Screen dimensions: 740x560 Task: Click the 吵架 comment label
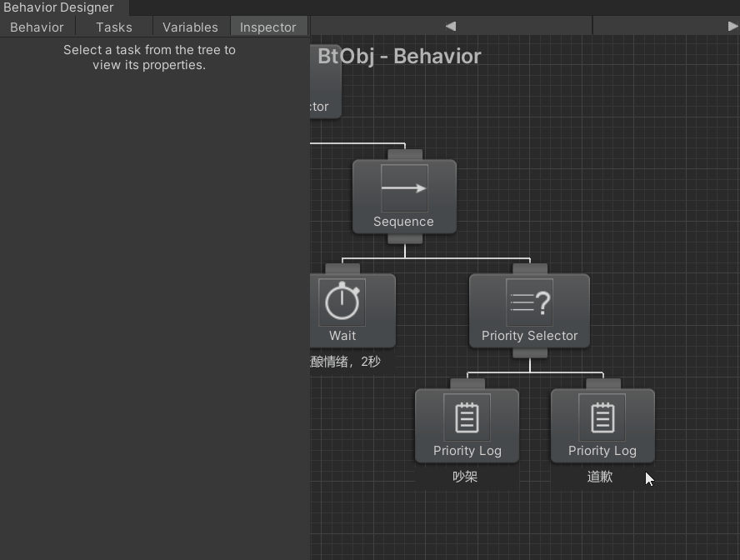466,477
